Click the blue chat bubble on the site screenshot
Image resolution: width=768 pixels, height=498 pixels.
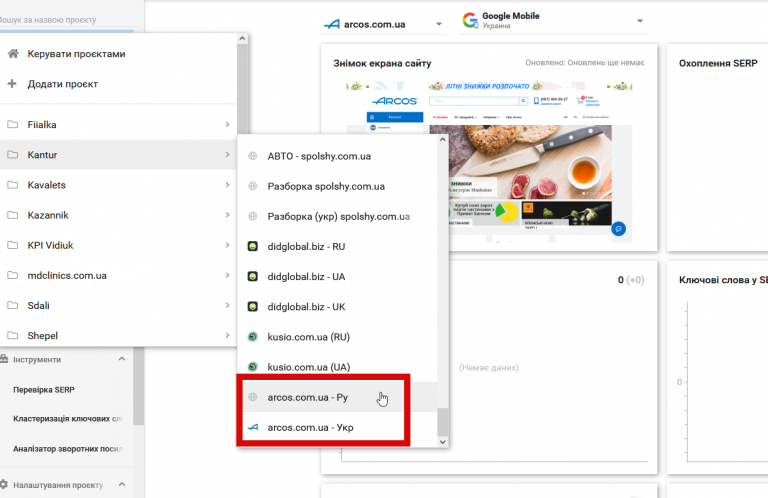(x=618, y=229)
